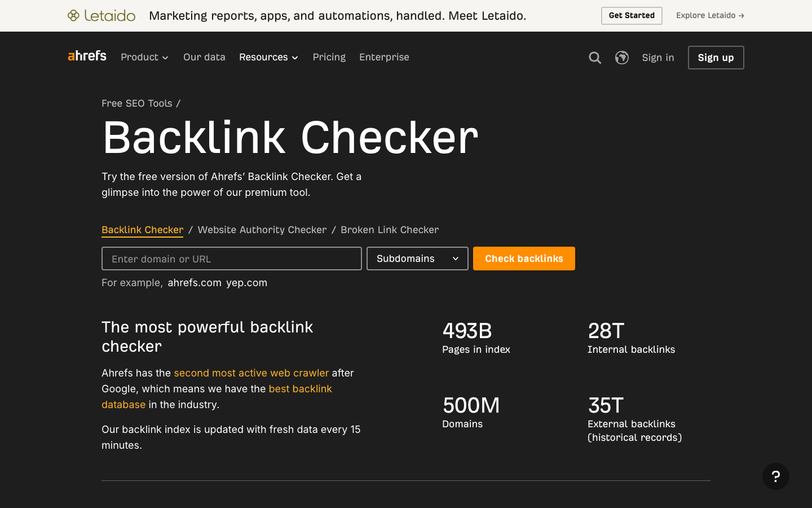Open the Our data page
Screen dimensions: 812x508
click(204, 57)
